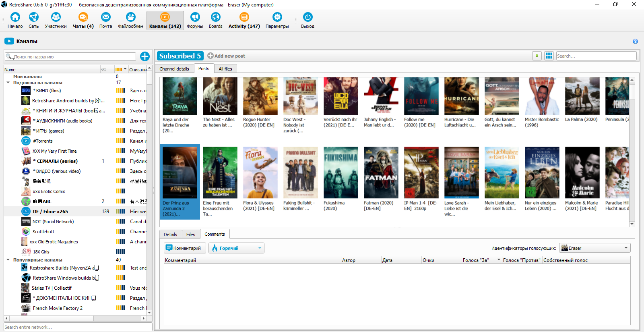
Task: Click the channel list scroll right arrow
Action: pyautogui.click(x=144, y=318)
